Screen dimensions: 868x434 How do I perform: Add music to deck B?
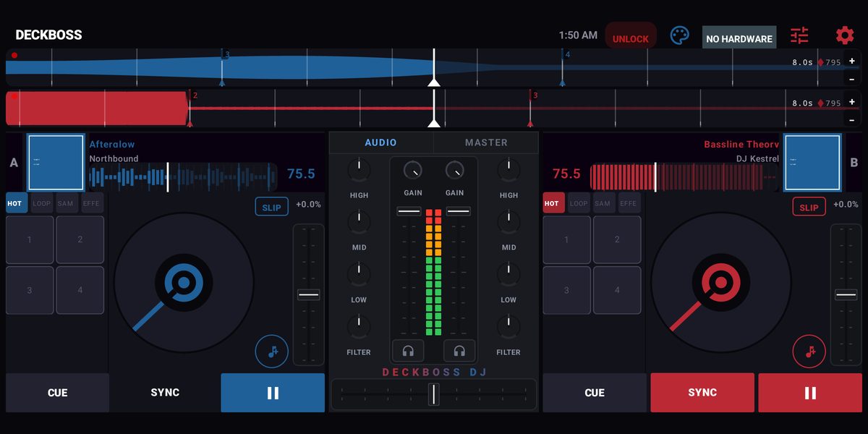click(809, 352)
